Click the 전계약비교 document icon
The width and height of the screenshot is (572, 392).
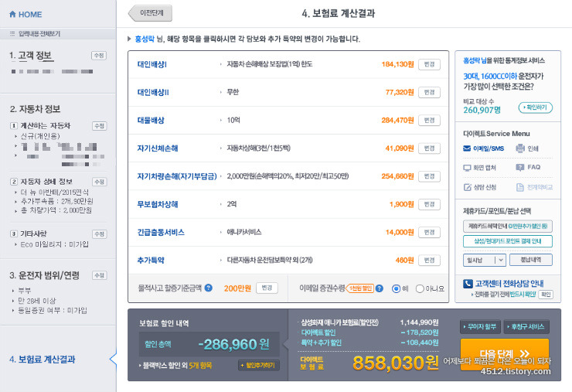(520, 187)
